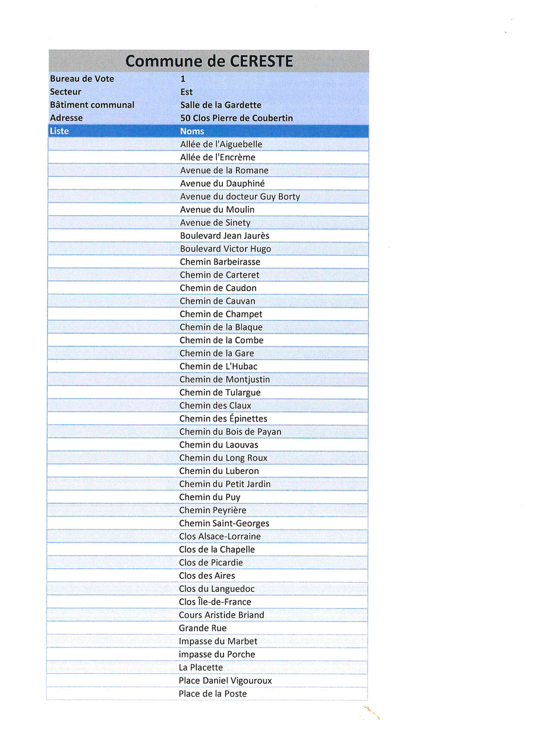The width and height of the screenshot is (535, 756).
Task: Click on "Clos Alsace-Lorraine"
Action: (220, 537)
